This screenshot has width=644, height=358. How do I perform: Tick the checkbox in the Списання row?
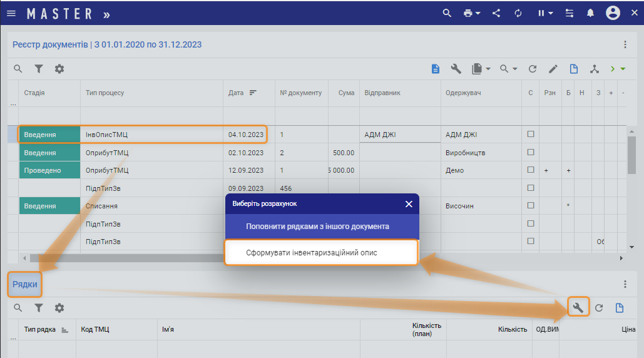coord(531,205)
